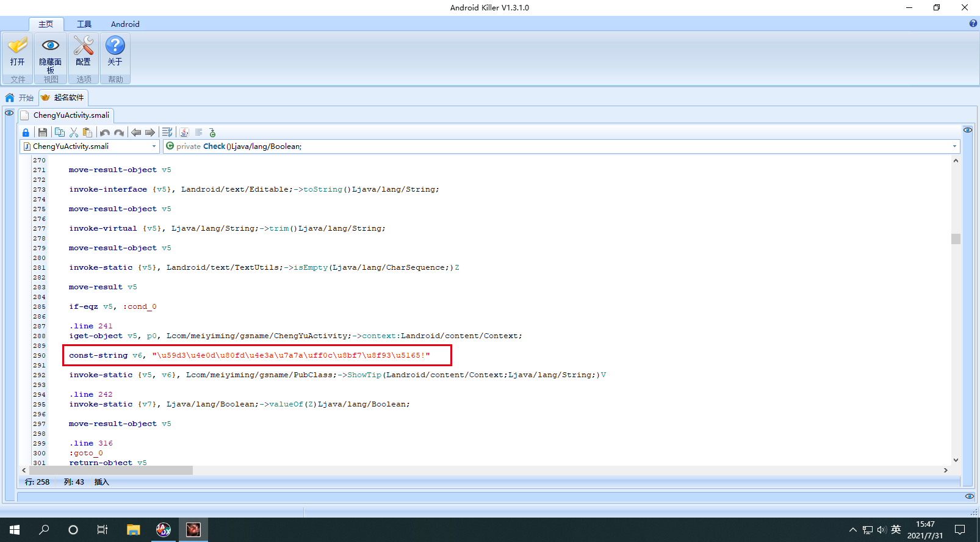Viewport: 980px width, 542px height.
Task: Click the ShowTip invoke-static line
Action: pos(337,375)
